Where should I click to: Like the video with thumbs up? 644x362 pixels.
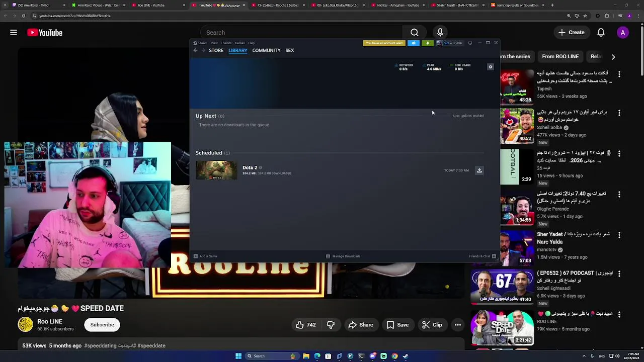click(x=305, y=325)
